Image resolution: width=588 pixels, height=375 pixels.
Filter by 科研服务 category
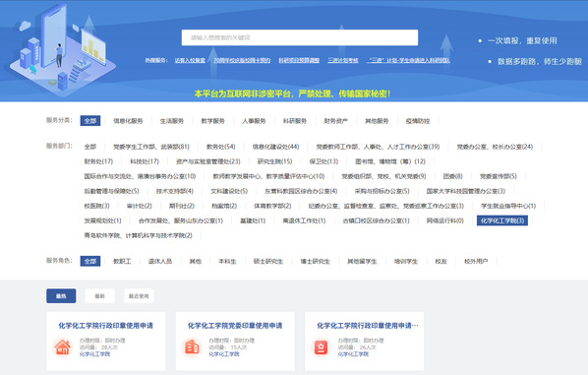pyautogui.click(x=295, y=121)
